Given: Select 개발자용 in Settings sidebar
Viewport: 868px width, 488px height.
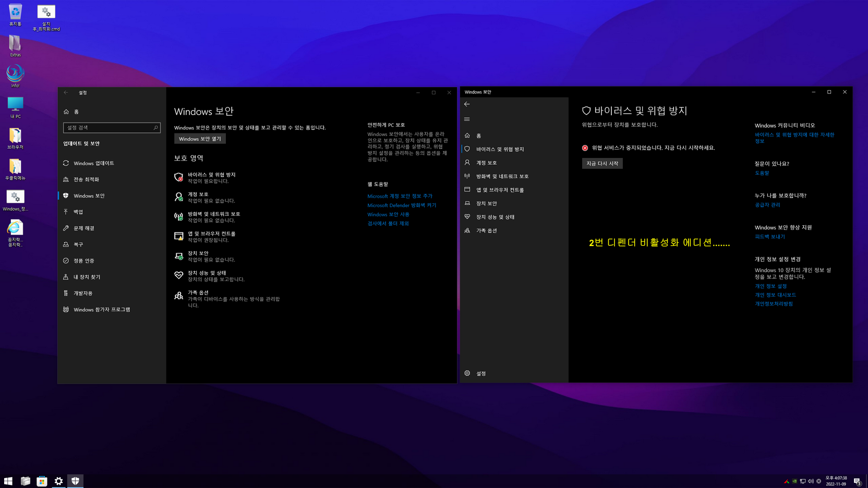Looking at the screenshot, I should (x=112, y=293).
